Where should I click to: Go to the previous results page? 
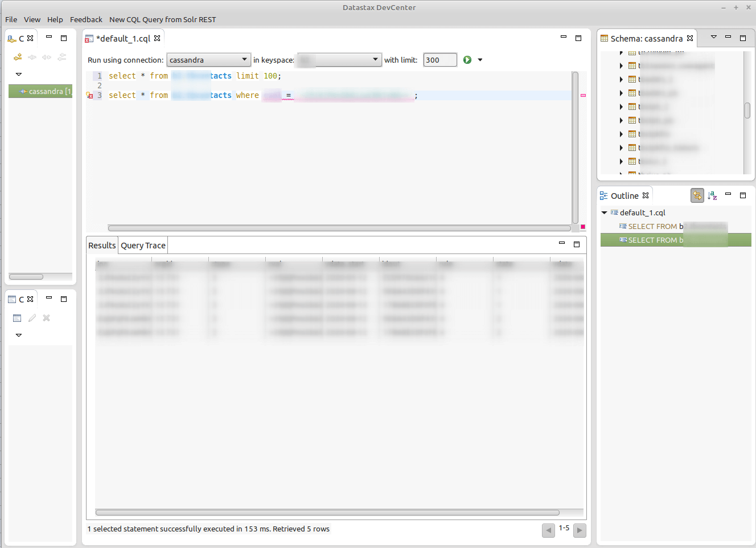548,530
